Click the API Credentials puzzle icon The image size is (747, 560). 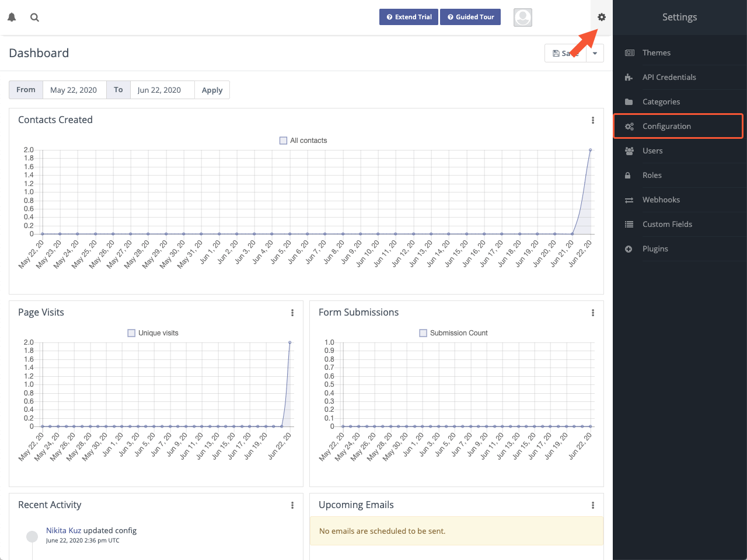[x=629, y=77]
